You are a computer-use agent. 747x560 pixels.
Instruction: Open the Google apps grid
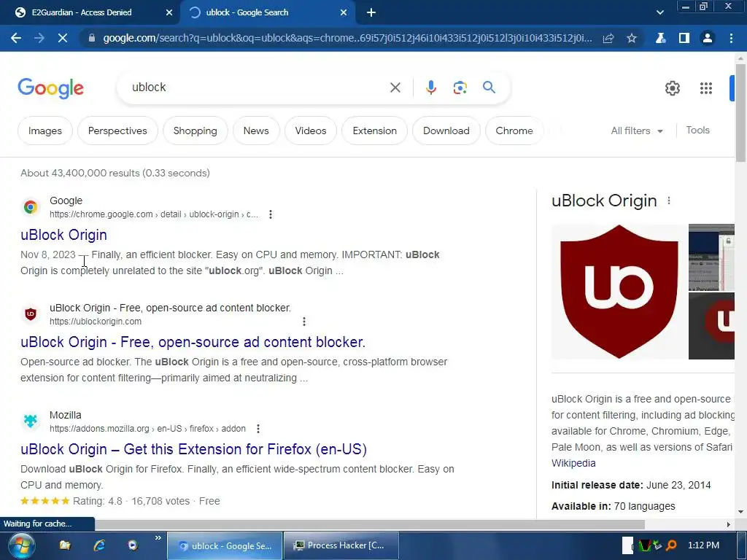[706, 88]
